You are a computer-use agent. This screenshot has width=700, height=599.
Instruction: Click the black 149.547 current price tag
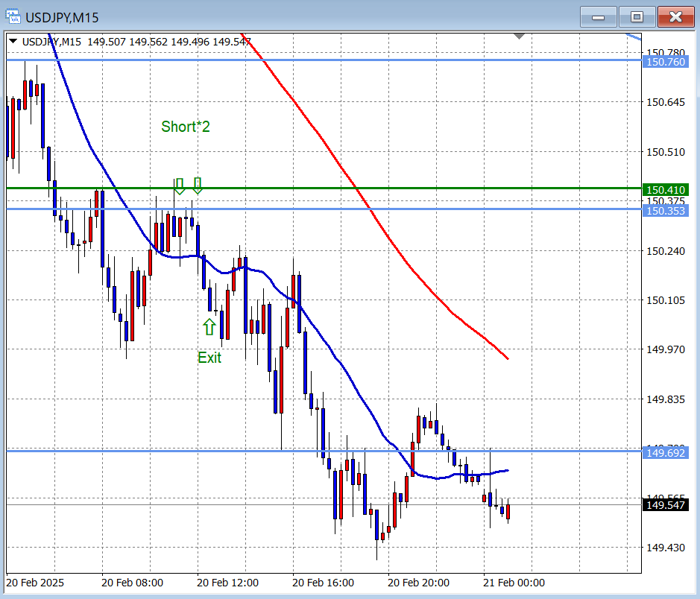click(665, 505)
